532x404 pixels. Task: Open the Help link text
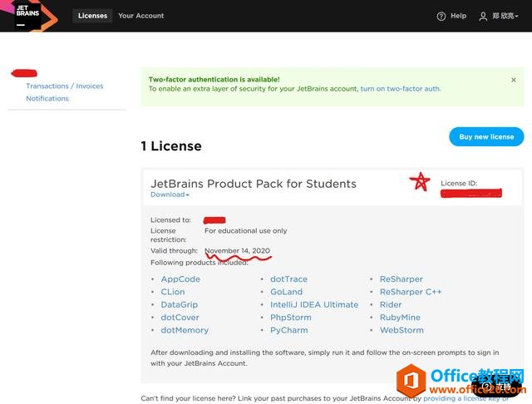(x=458, y=16)
